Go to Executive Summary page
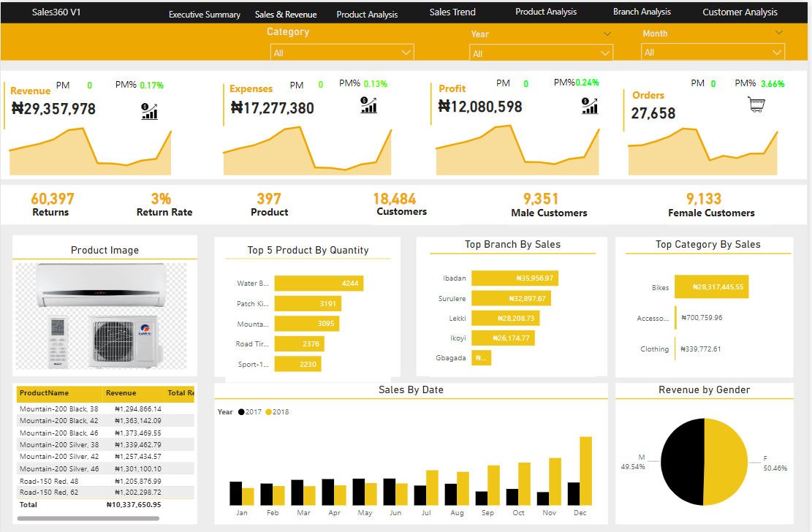 pos(204,15)
